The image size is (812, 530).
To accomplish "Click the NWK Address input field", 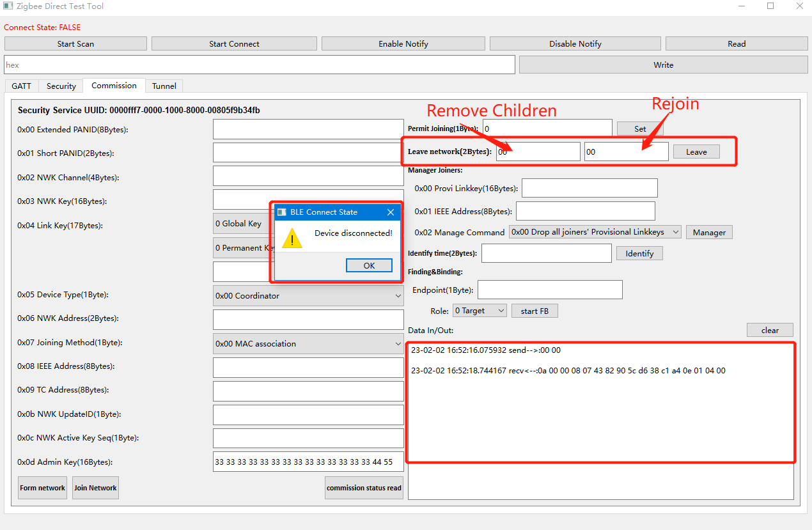I will (x=308, y=320).
